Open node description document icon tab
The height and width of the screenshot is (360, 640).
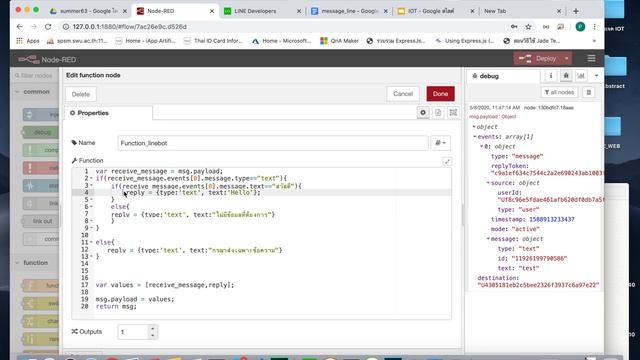(x=438, y=113)
